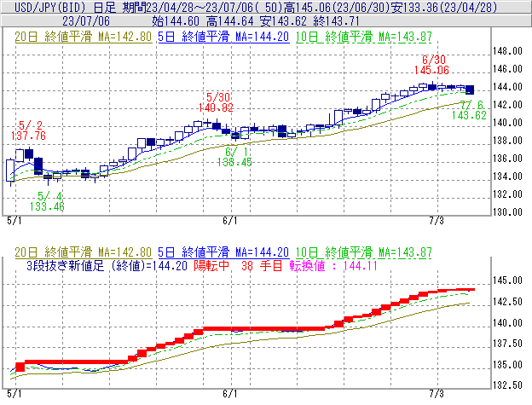Click the 144.00 price axis label
This screenshot has width=532, height=405.
(x=507, y=87)
